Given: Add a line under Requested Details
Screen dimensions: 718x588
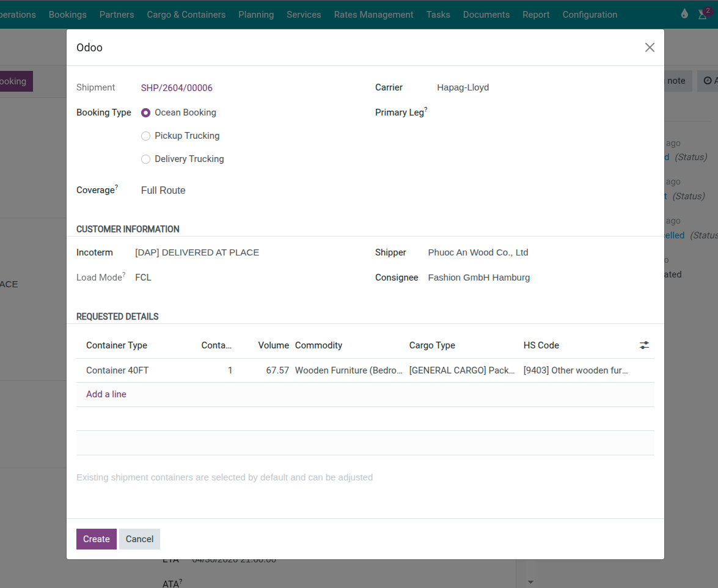Looking at the screenshot, I should pyautogui.click(x=106, y=394).
